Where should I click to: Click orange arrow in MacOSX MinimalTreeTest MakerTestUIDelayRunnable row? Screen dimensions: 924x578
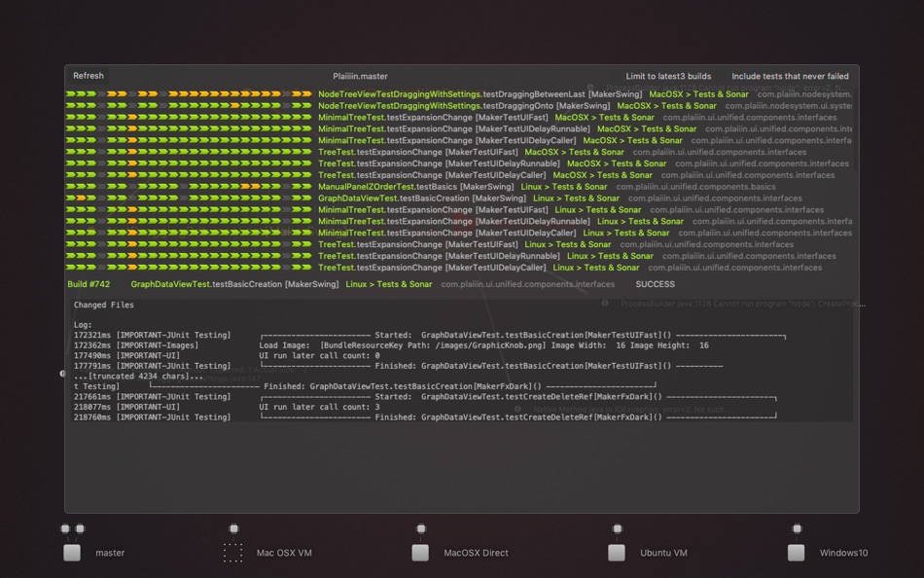tap(132, 128)
